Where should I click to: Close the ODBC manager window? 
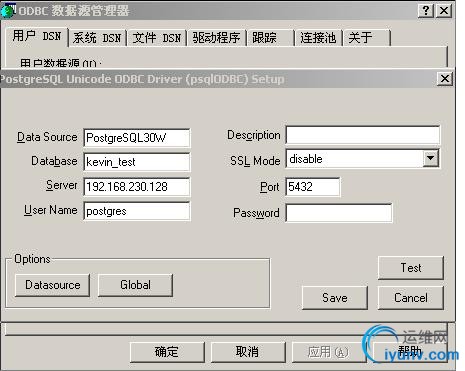pos(444,11)
